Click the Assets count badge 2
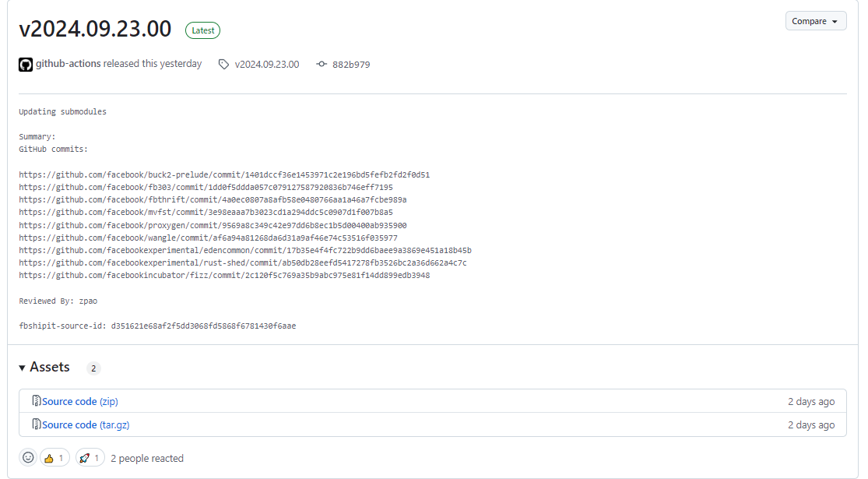This screenshot has height=479, width=868. [x=93, y=368]
